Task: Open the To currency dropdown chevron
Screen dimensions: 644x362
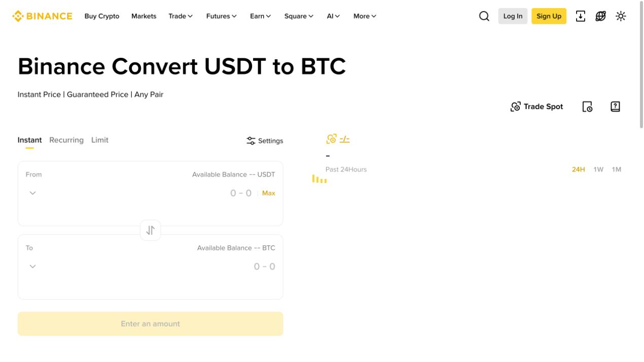Action: coord(32,267)
